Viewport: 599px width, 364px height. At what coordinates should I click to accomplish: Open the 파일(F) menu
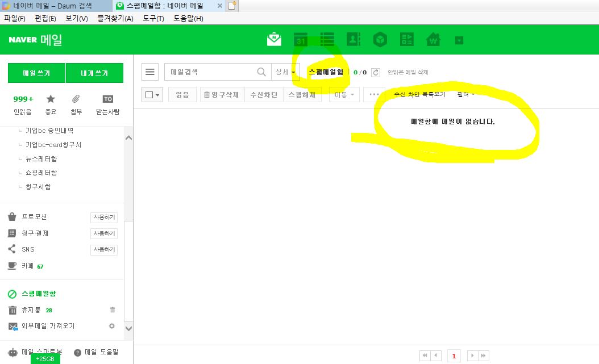click(15, 18)
